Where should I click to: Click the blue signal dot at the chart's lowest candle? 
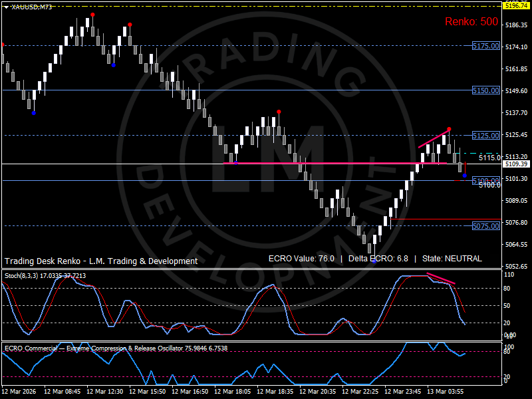click(374, 261)
